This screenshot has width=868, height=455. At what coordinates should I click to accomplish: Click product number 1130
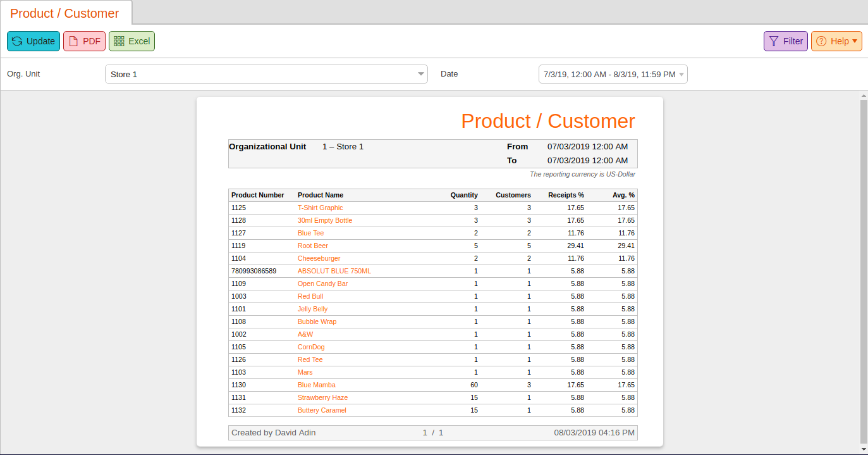[238, 385]
